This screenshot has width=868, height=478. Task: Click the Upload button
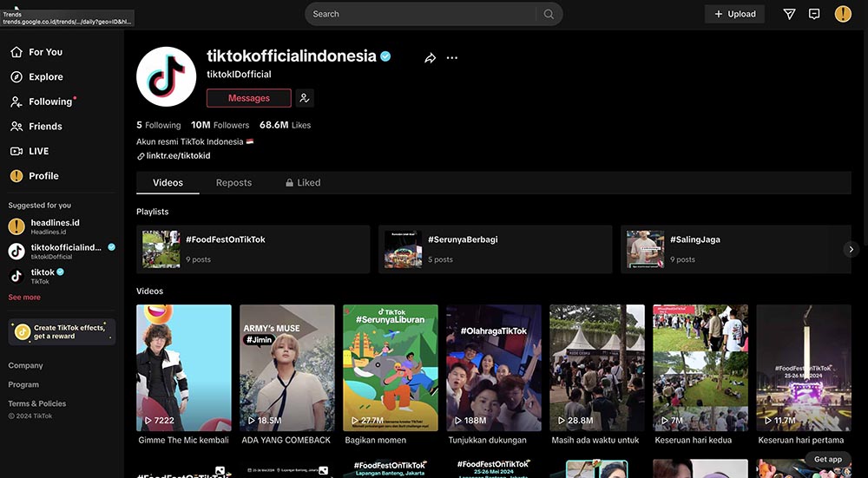pos(734,15)
